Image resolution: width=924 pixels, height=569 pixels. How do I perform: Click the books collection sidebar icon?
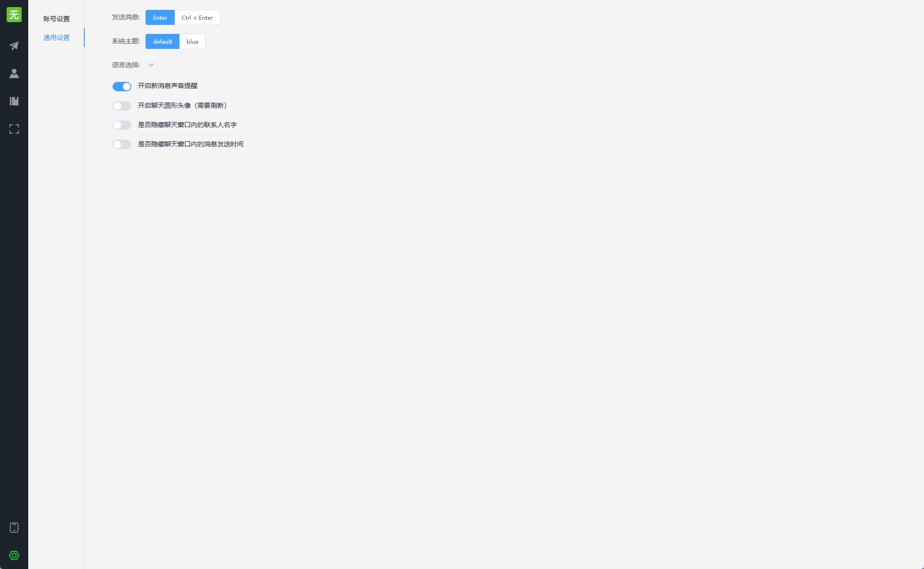pyautogui.click(x=14, y=101)
